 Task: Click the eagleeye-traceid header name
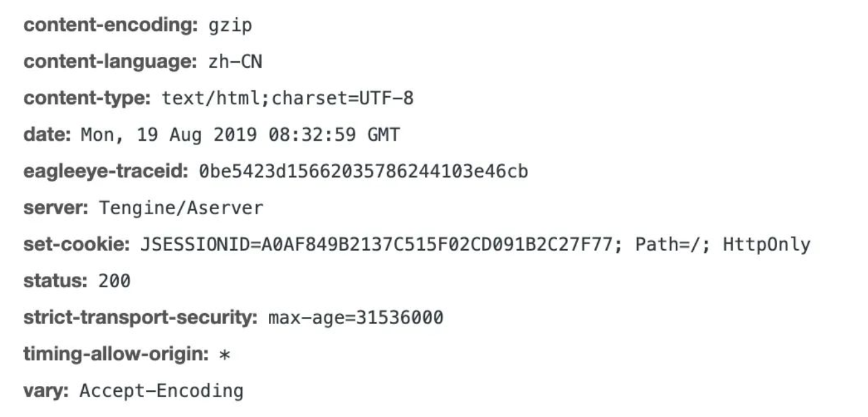click(105, 172)
